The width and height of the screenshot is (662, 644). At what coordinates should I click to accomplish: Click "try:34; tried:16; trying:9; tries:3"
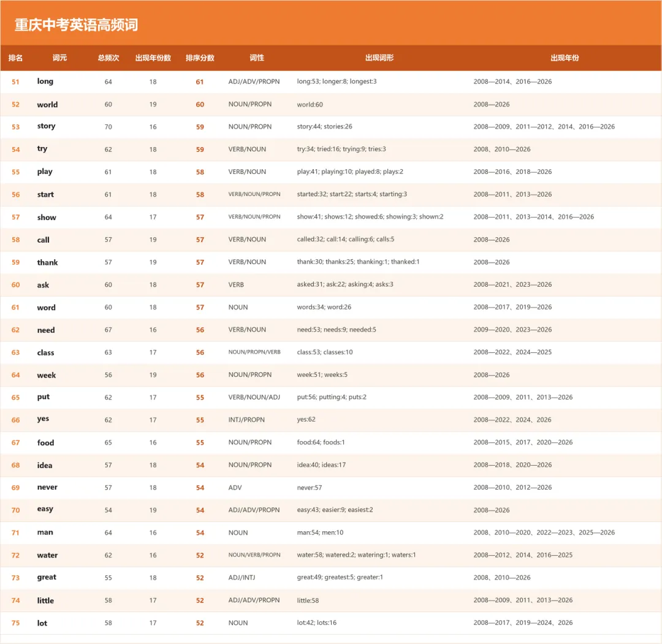point(341,149)
